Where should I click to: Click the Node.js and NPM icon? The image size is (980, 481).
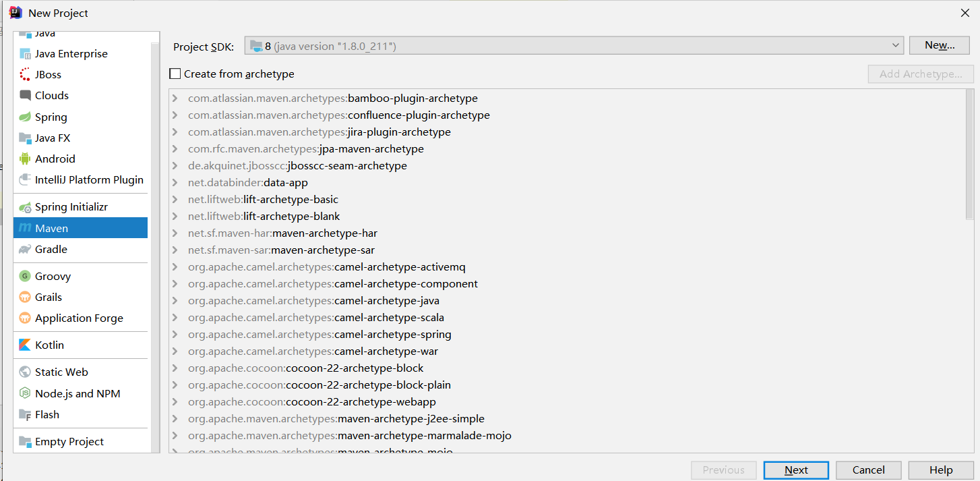tap(25, 394)
